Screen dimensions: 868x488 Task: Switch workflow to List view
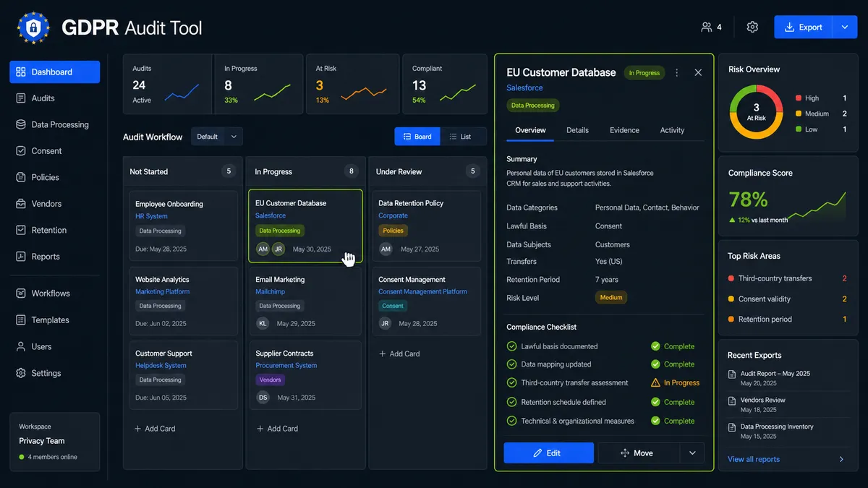click(463, 137)
